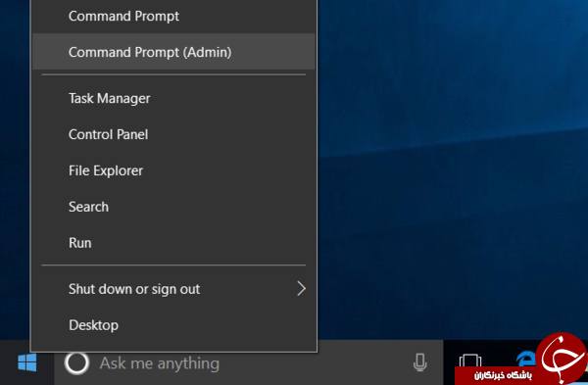
Task: Open File Explorer entry
Action: [173, 170]
